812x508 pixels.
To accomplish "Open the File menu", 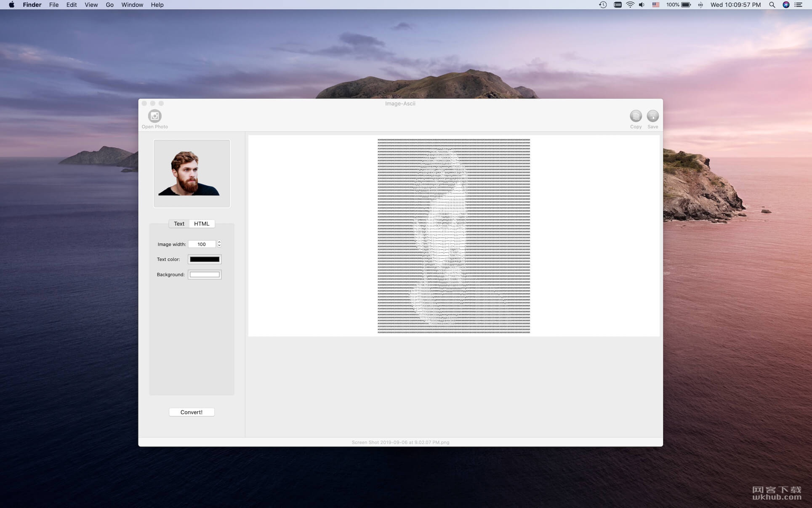I will (54, 5).
